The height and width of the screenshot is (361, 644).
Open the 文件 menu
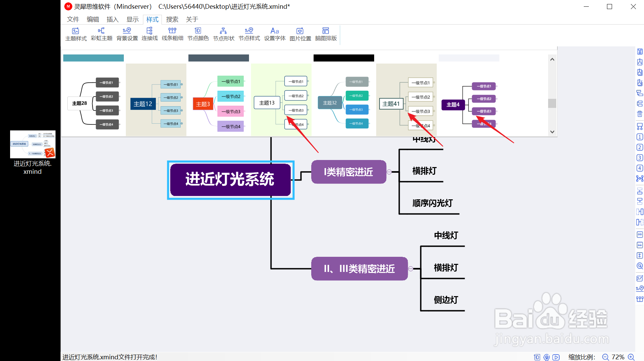point(73,19)
